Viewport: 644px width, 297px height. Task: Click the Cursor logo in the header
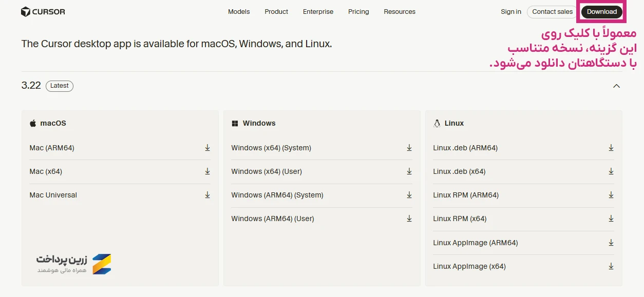tap(43, 12)
